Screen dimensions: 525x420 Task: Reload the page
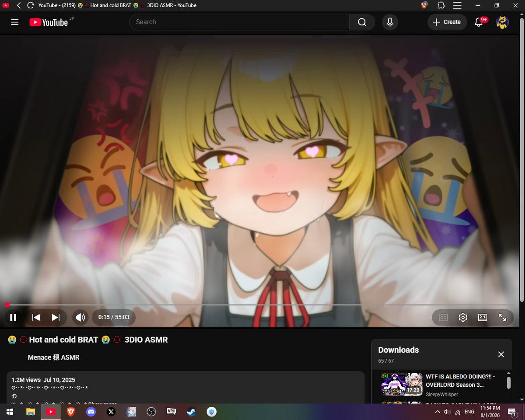click(30, 5)
